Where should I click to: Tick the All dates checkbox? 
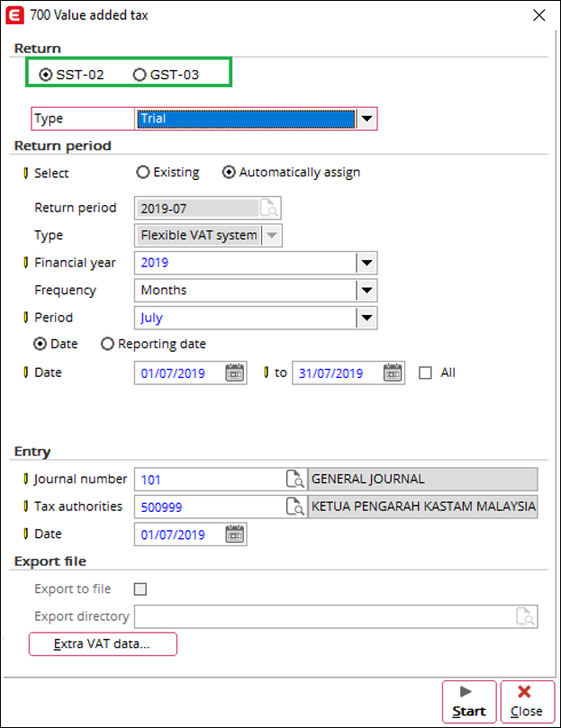pos(426,373)
